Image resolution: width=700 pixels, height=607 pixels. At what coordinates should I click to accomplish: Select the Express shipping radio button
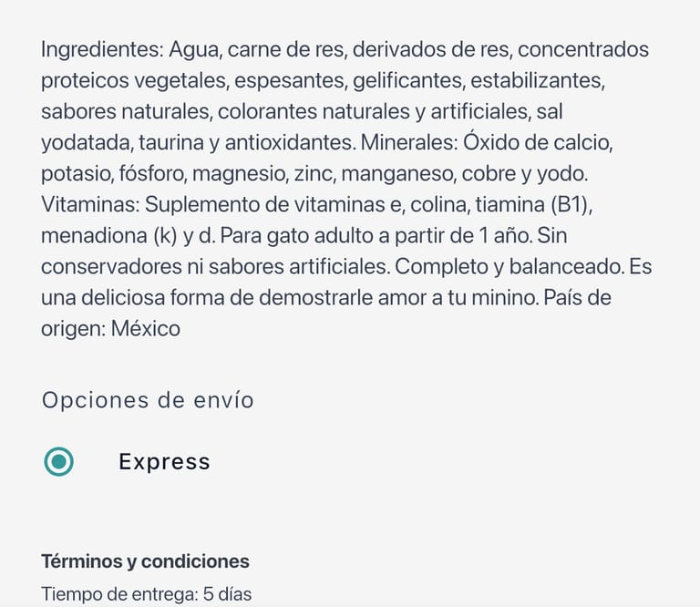coord(59,462)
